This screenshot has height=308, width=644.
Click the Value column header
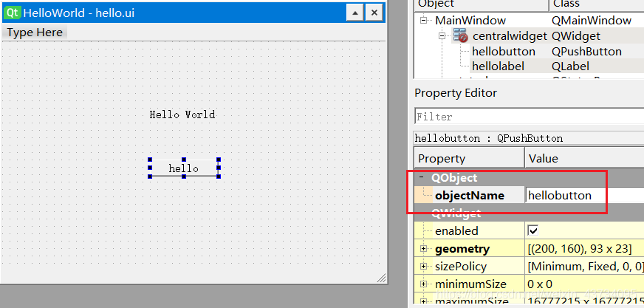[584, 159]
